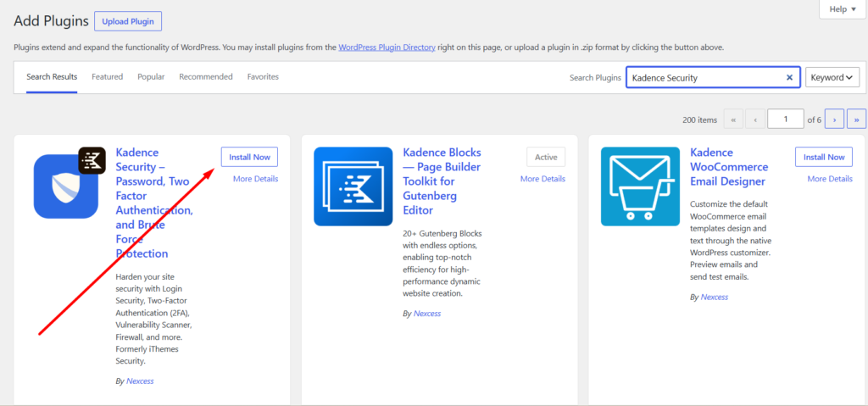
Task: Click Nexcess author link under Kadence Blocks
Action: [x=427, y=314]
